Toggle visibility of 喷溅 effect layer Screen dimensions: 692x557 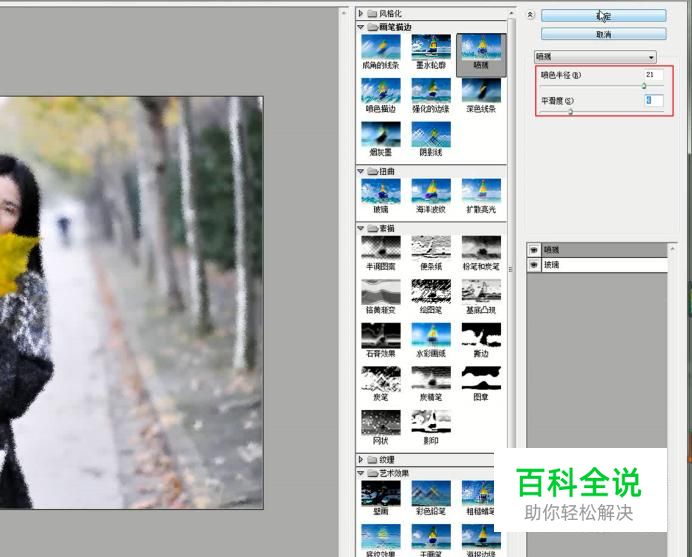click(534, 250)
